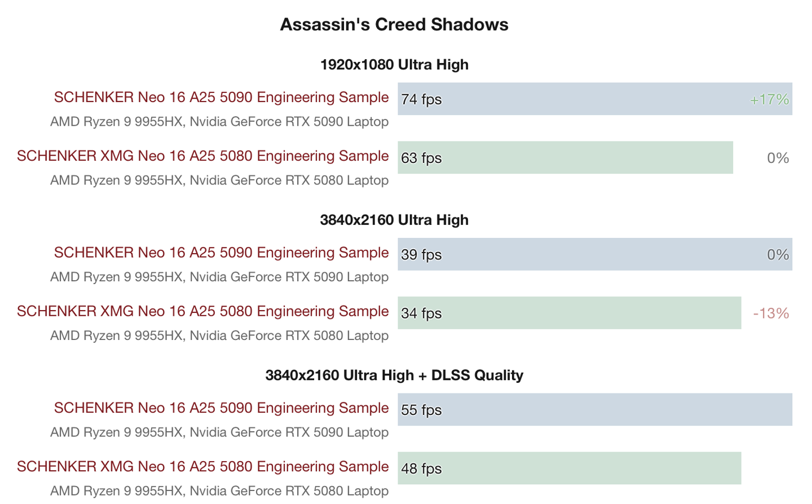Click the 5090 Engineering Sample link in the 3840x2160 Ultra High section without DLSS
This screenshot has height=504, width=812.
tap(221, 253)
